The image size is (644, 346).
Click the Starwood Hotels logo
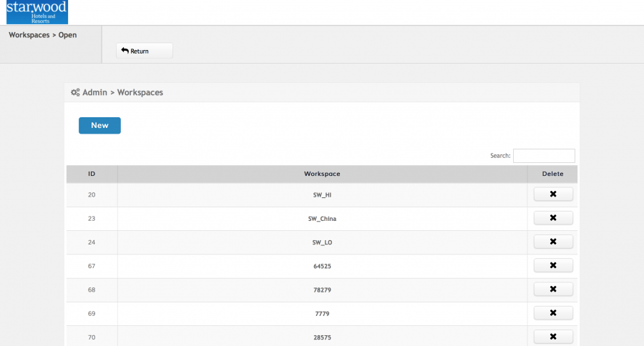click(37, 12)
